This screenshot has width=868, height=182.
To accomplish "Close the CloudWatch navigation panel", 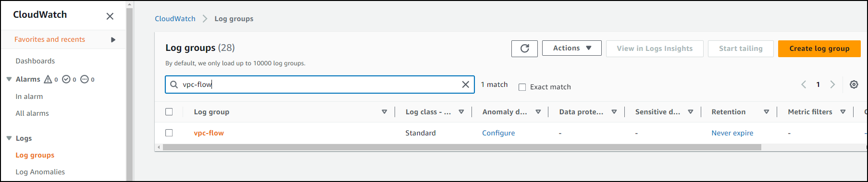I will point(110,16).
